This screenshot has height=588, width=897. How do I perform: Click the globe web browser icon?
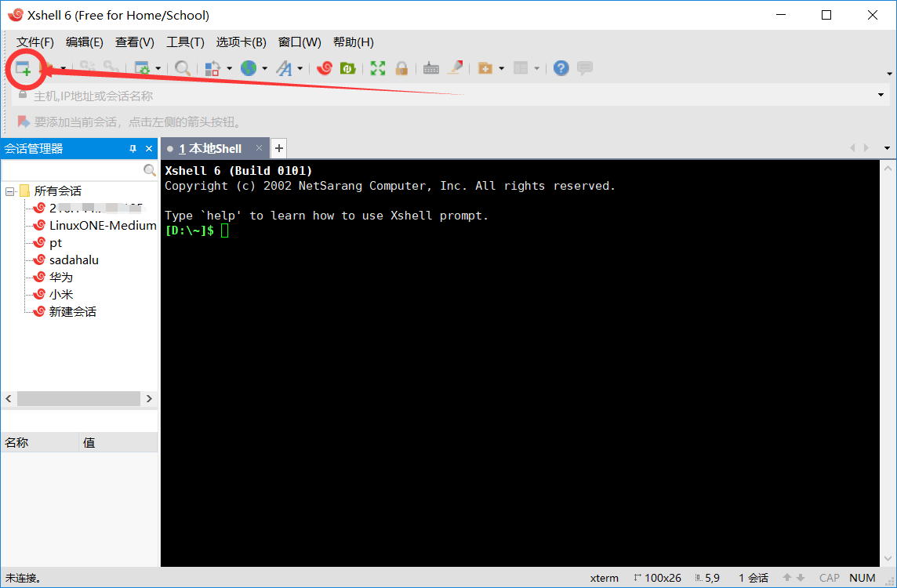tap(249, 68)
